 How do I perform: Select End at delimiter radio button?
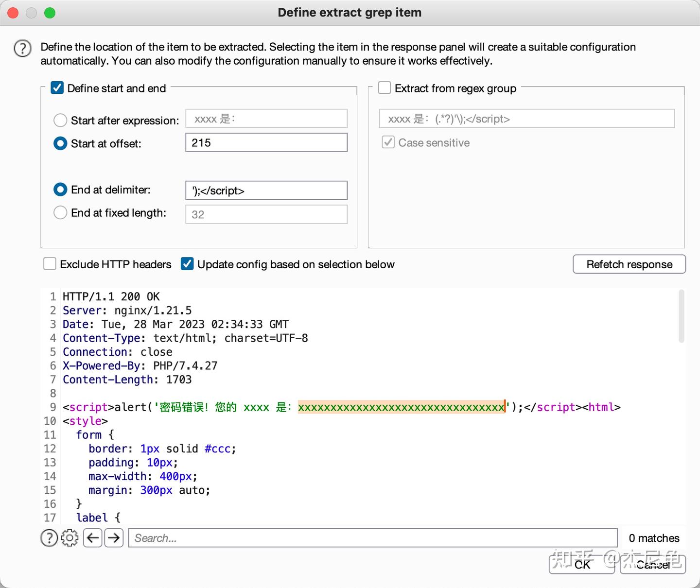pos(60,190)
